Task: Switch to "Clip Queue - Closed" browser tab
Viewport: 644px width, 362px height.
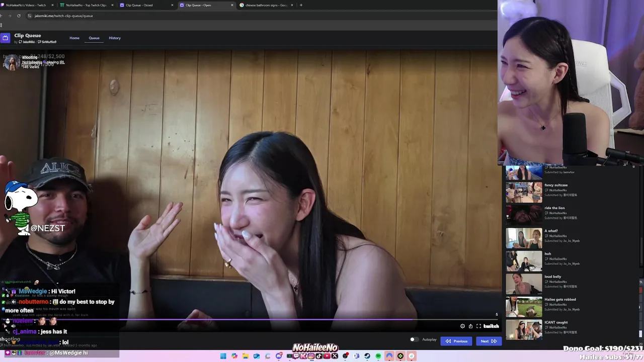Action: [x=146, y=5]
